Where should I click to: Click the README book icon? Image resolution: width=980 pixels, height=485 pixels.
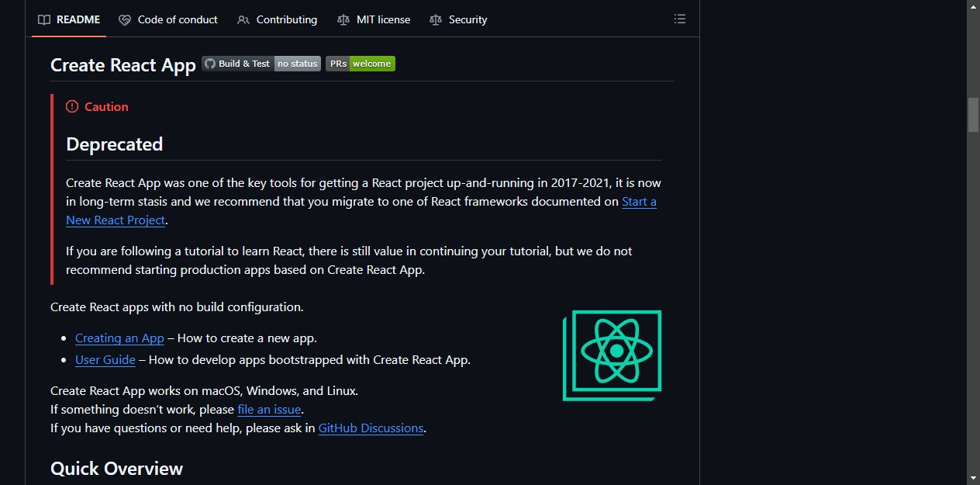pos(44,19)
